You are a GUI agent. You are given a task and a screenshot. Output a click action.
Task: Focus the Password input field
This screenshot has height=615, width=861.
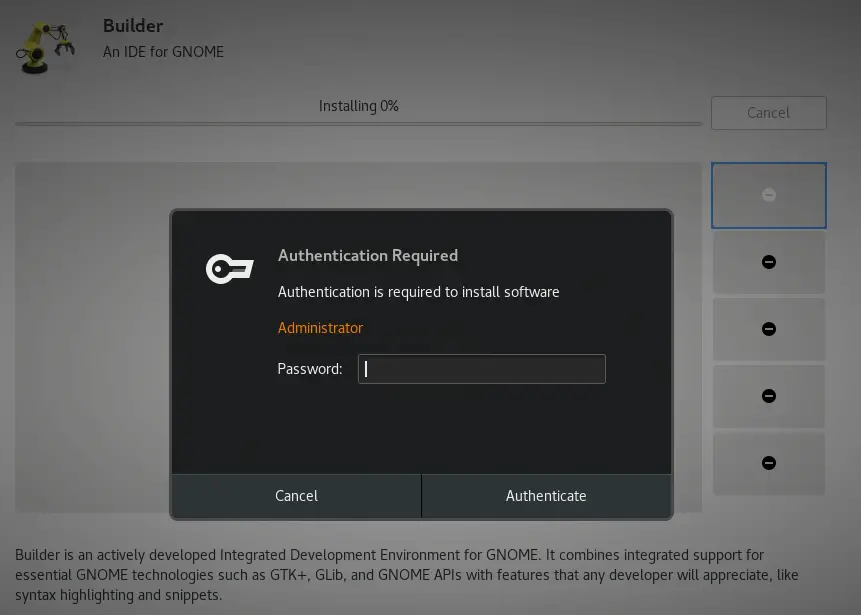pos(482,369)
